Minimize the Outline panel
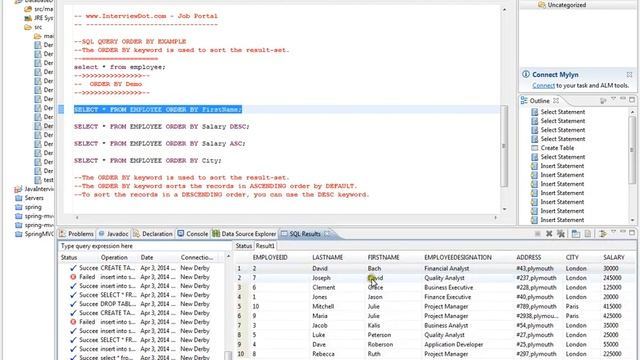The height and width of the screenshot is (360, 640). (x=623, y=99)
